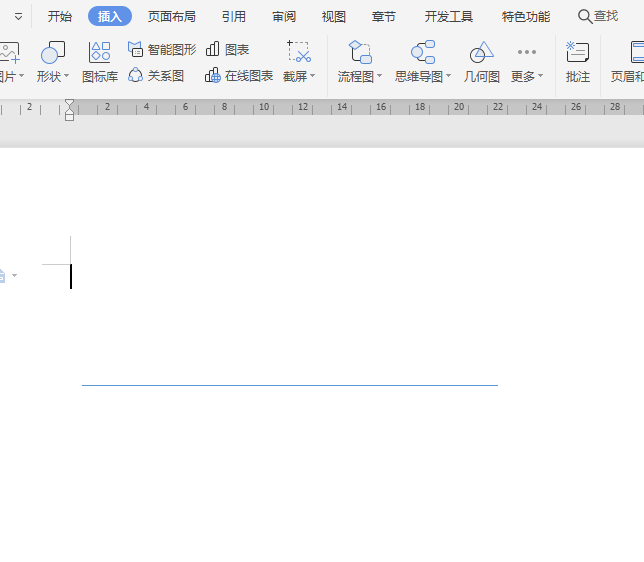Switch to the 页面布局 tab
Image resolution: width=644 pixels, height=562 pixels.
172,16
